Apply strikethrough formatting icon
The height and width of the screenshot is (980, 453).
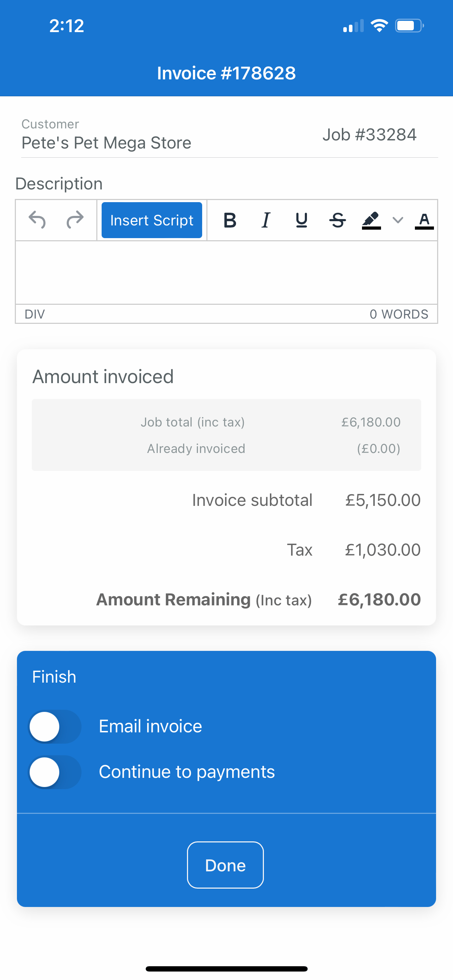[x=337, y=220]
